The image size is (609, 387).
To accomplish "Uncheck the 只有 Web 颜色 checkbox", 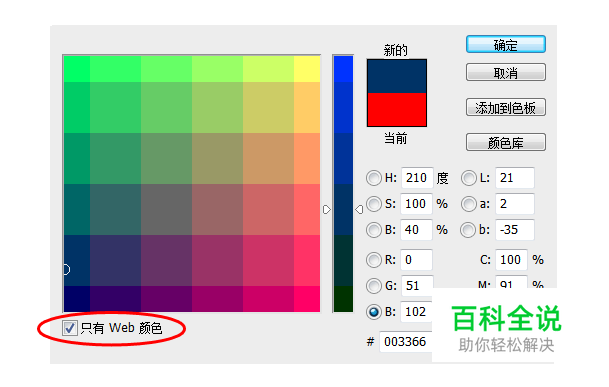I will pos(70,328).
